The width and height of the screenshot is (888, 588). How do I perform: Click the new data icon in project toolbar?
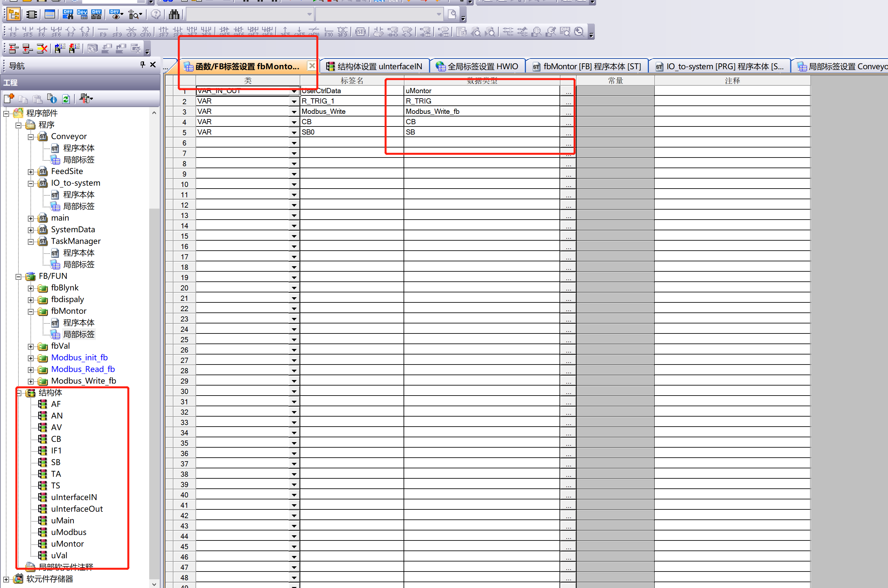[9, 99]
